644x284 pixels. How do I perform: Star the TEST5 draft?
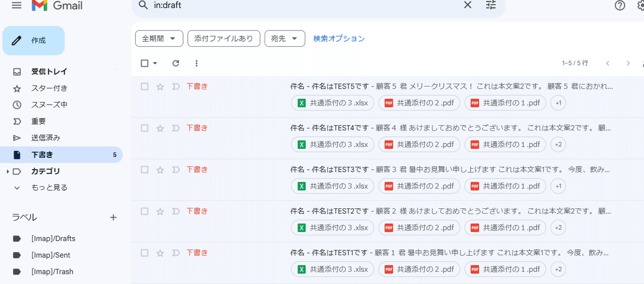(160, 86)
